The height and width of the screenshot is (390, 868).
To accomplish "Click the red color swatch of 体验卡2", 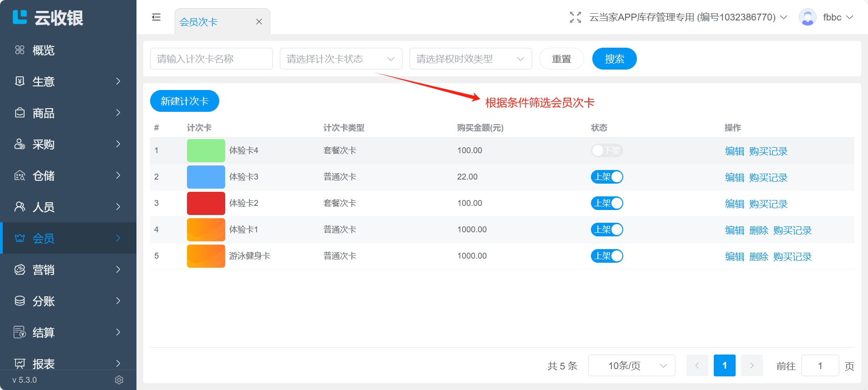I will point(206,203).
